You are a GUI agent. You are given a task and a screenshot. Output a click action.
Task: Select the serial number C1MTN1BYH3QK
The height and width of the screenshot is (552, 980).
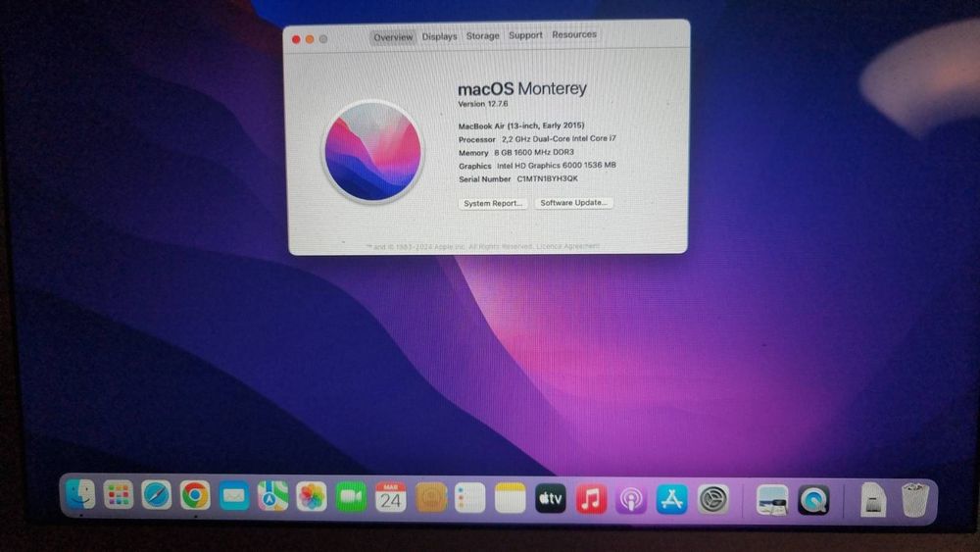(548, 178)
